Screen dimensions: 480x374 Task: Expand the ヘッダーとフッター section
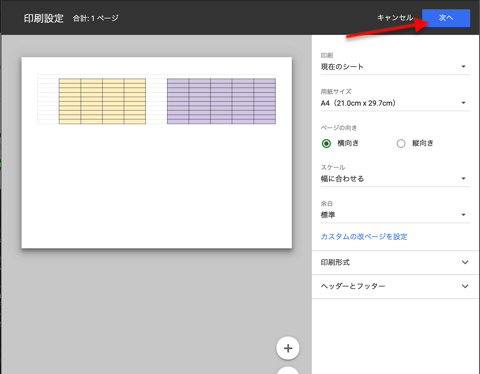point(395,286)
